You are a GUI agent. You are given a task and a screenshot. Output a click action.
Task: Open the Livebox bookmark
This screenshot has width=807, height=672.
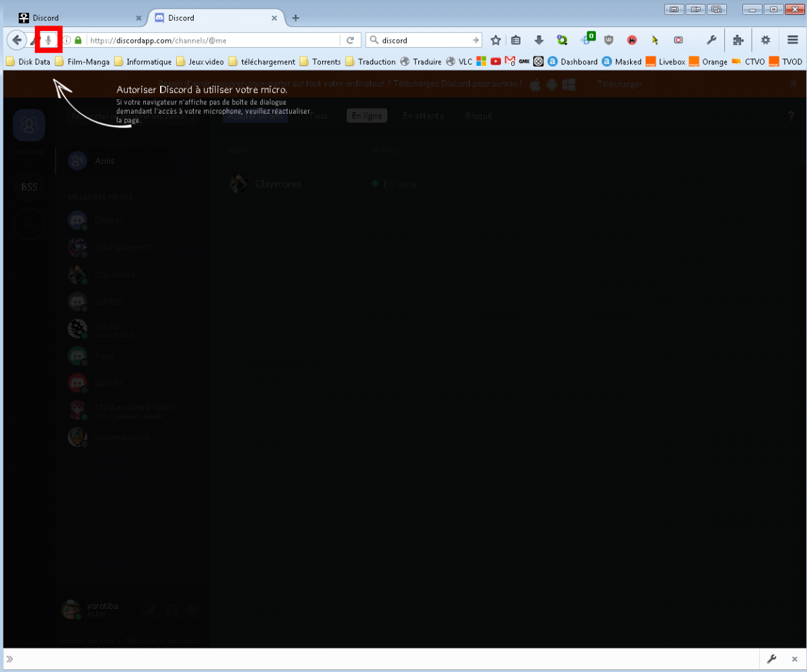tap(664, 62)
